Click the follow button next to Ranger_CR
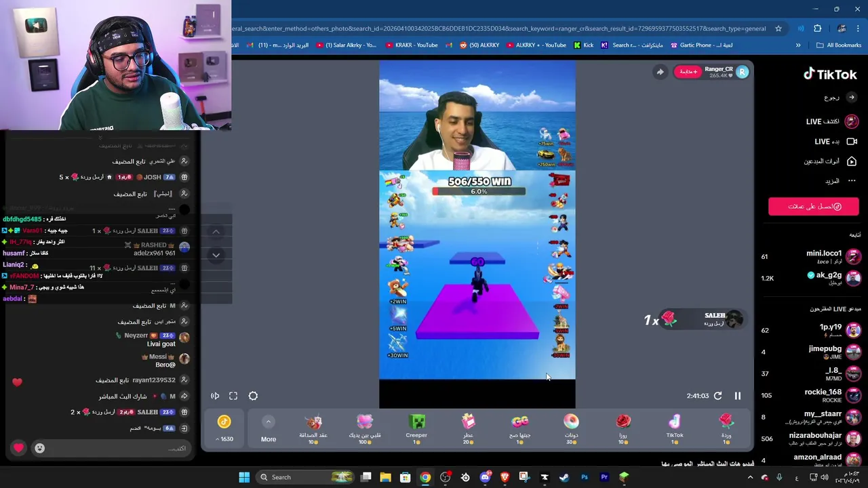The image size is (868, 488). tap(688, 72)
